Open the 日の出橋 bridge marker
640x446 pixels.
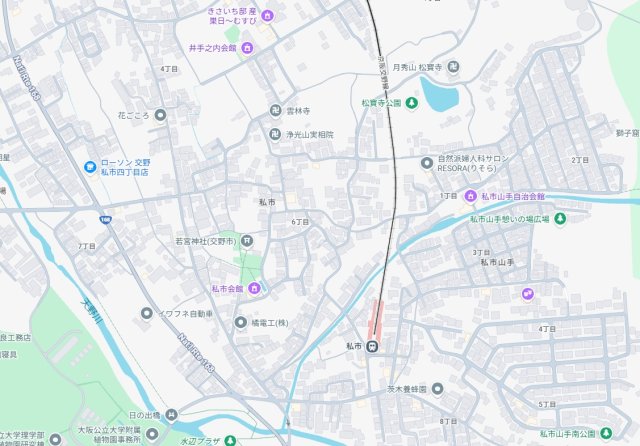[171, 415]
